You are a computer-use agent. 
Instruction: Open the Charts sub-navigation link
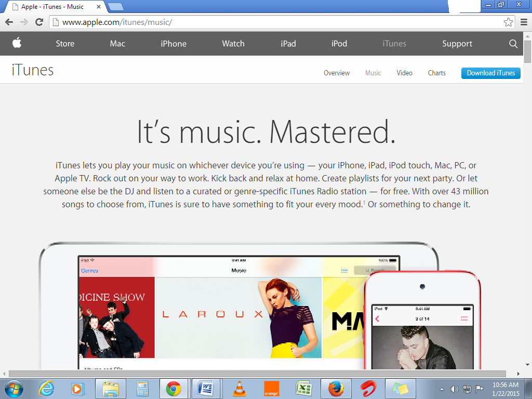point(436,73)
